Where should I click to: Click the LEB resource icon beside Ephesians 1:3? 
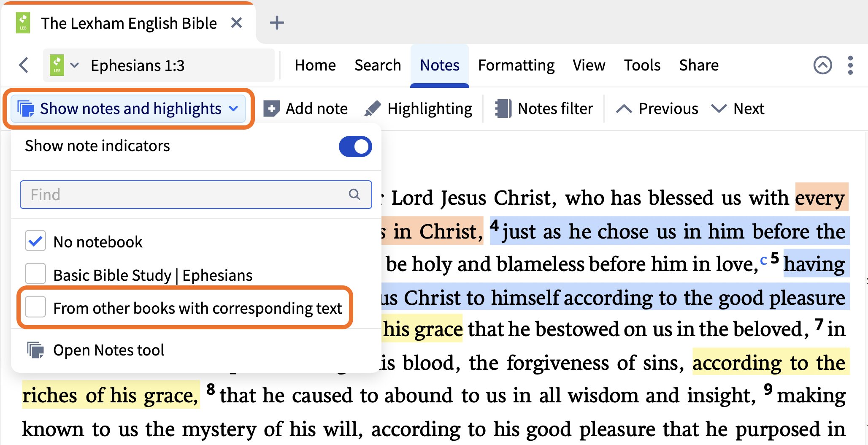coord(57,65)
